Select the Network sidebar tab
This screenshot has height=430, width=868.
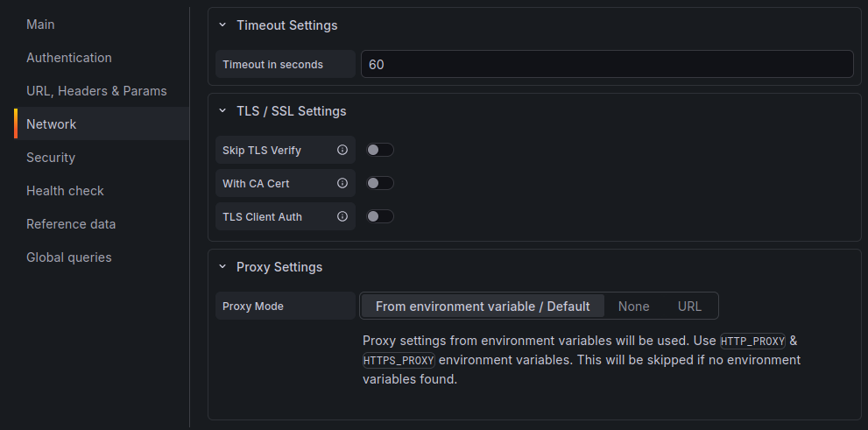[x=52, y=124]
